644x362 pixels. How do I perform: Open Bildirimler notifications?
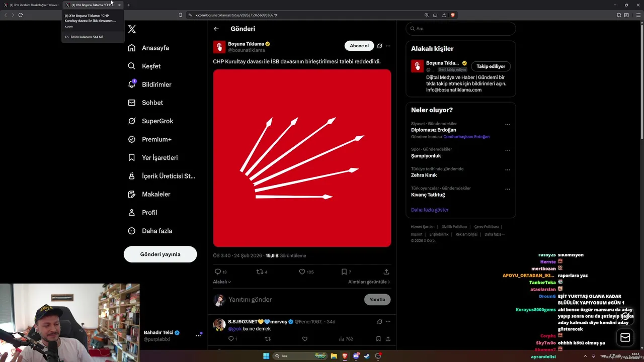coord(150,84)
